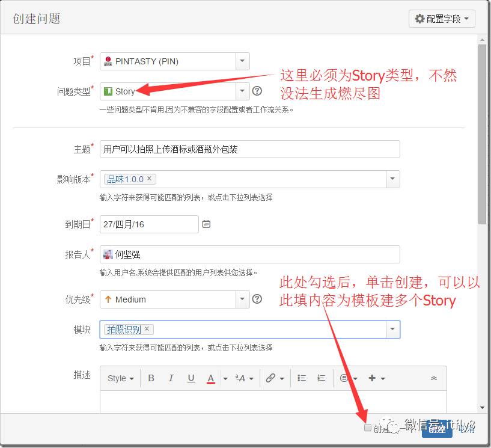Image resolution: width=491 pixels, height=448 pixels.
Task: Click the help icon beside issue type
Action: click(257, 91)
